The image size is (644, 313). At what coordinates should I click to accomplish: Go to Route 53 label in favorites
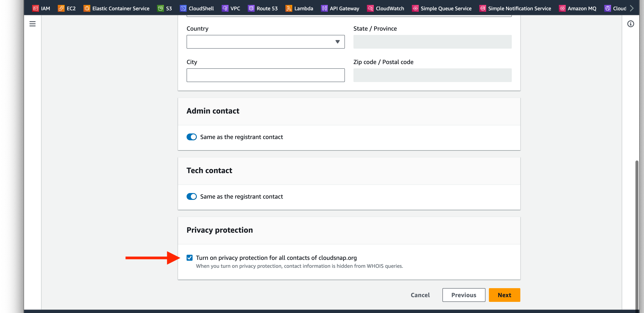[267, 9]
